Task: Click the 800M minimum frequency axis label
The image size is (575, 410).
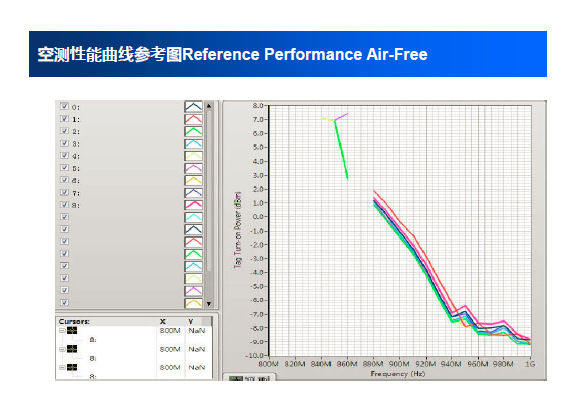Action: (268, 364)
